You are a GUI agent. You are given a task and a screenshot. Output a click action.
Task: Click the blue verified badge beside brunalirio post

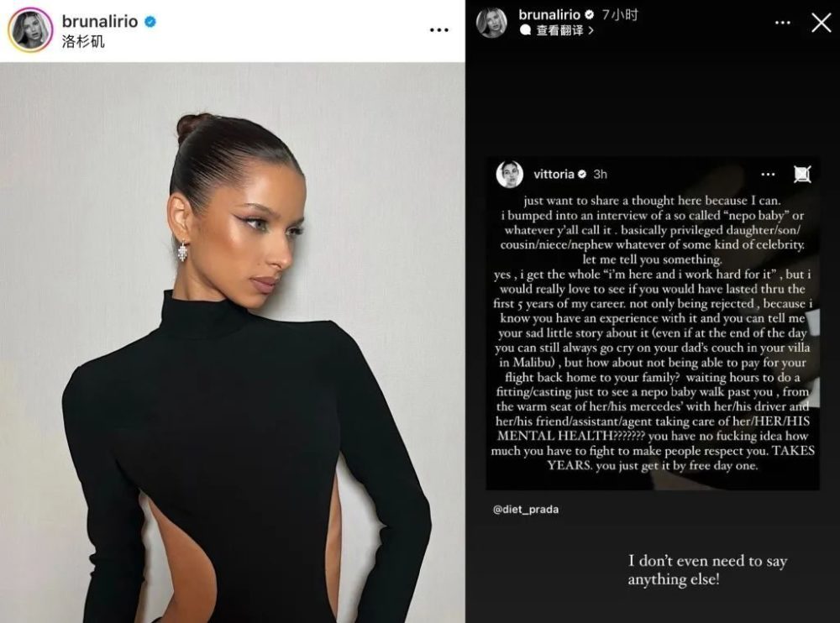[x=150, y=22]
